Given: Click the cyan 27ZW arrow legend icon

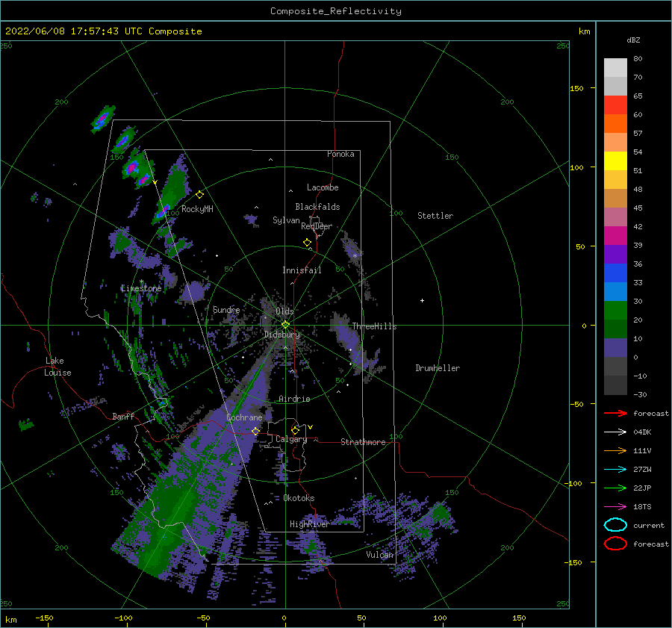Looking at the screenshot, I should tap(615, 470).
